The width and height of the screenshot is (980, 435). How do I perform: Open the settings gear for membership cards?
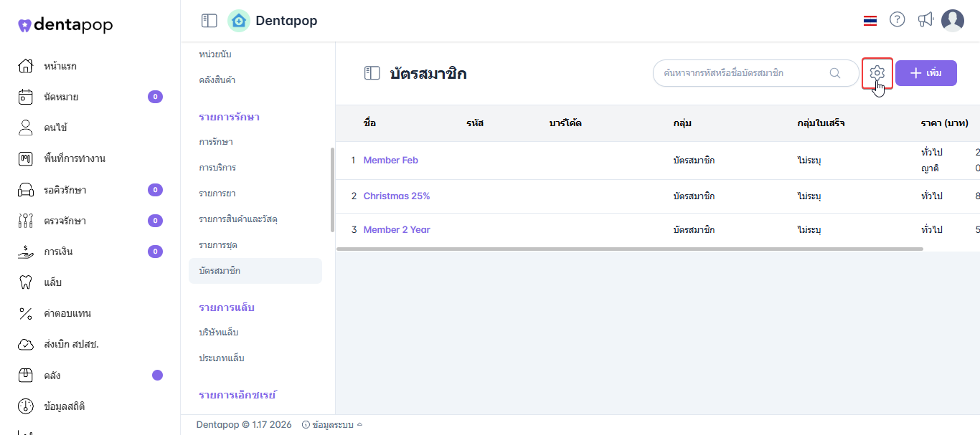tap(877, 73)
